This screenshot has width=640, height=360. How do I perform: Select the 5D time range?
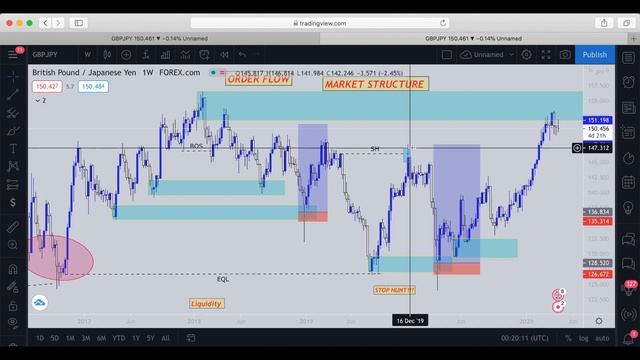[x=55, y=338]
